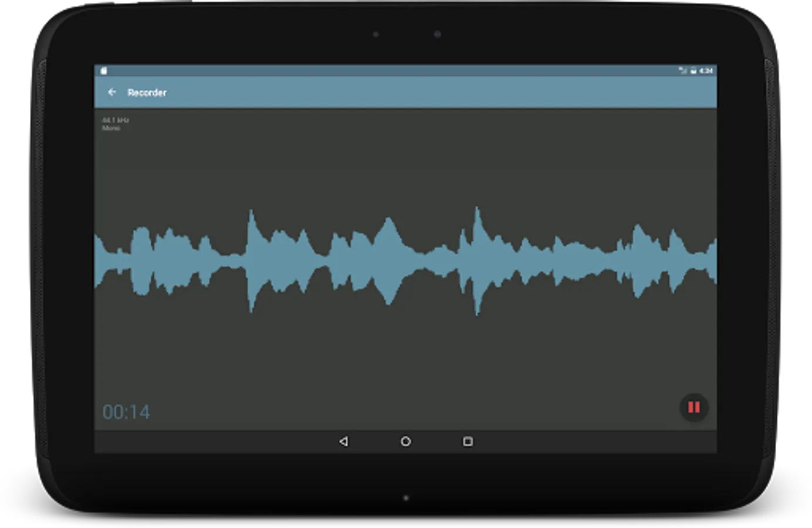This screenshot has width=812, height=528.
Task: Click the Recorder title text
Action: pyautogui.click(x=147, y=93)
